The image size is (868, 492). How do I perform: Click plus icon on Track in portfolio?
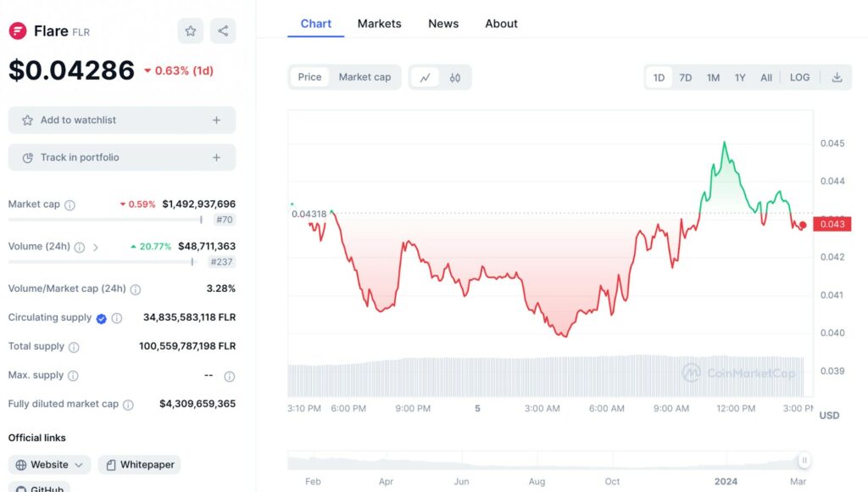(216, 158)
